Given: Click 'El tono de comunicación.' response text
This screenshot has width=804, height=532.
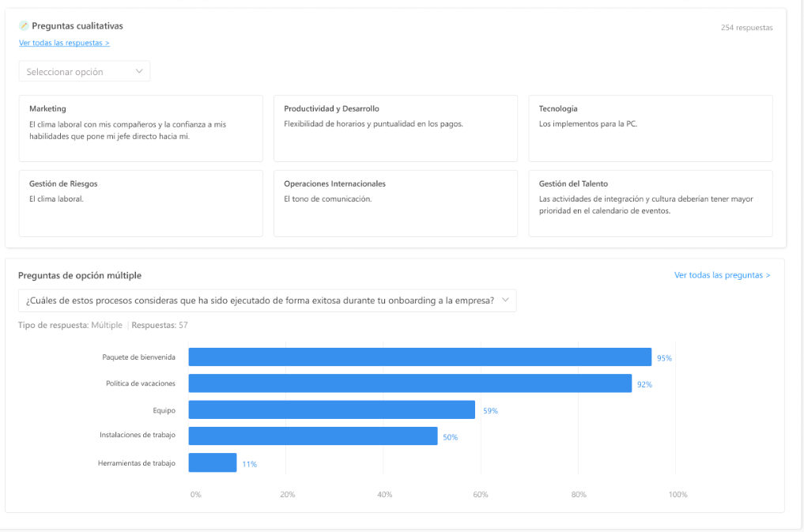Looking at the screenshot, I should [327, 199].
